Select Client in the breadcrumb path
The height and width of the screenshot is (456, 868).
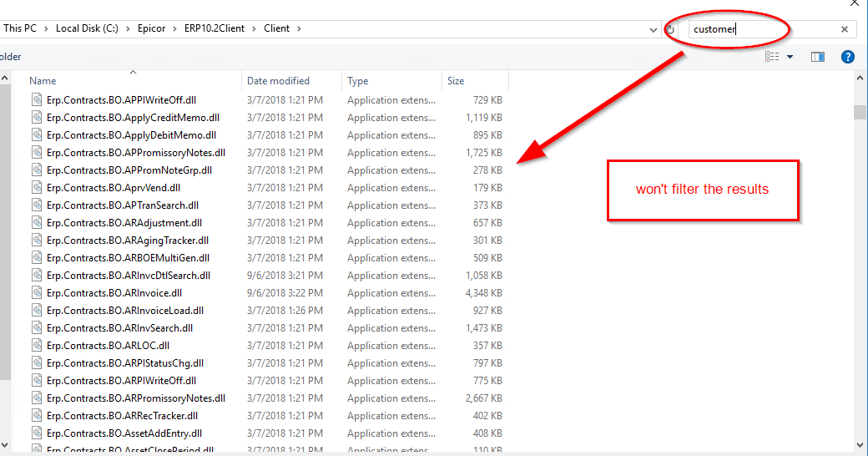tap(276, 28)
